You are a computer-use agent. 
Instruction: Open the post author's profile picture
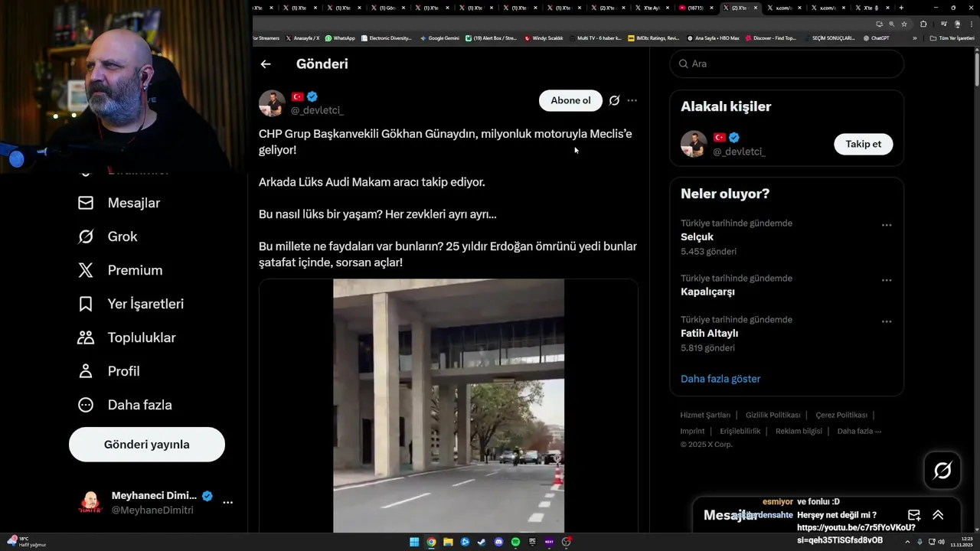click(x=272, y=103)
